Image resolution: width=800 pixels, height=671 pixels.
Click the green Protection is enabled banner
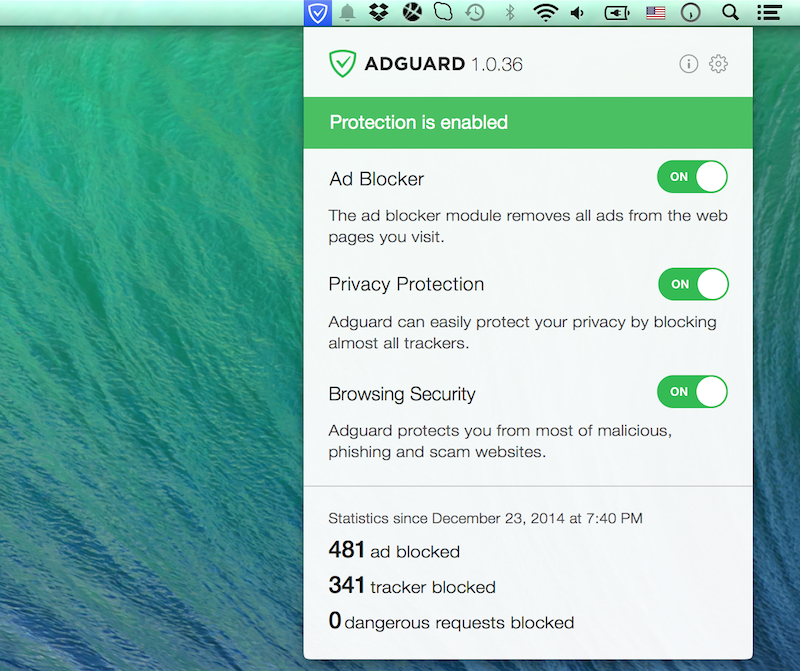pyautogui.click(x=528, y=123)
